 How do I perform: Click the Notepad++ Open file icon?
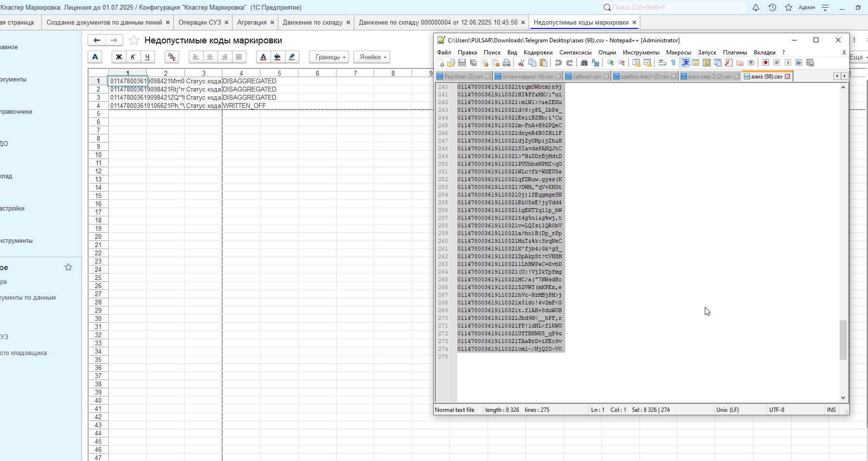pos(451,63)
